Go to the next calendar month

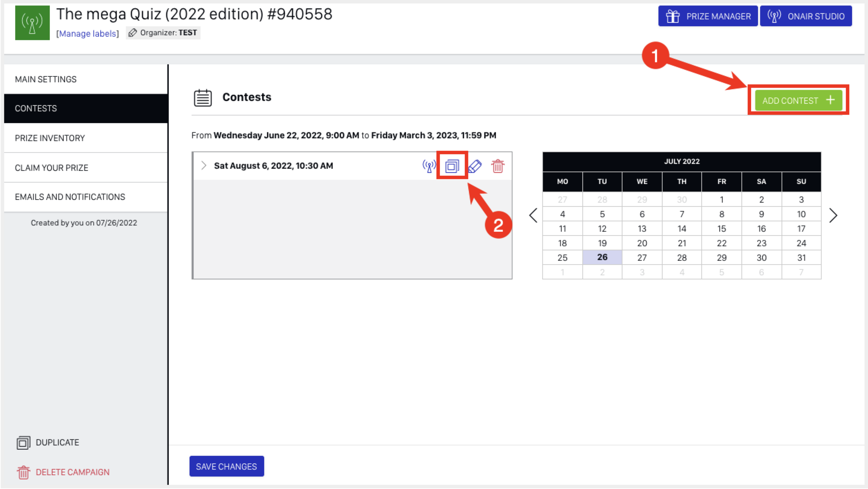coord(833,215)
